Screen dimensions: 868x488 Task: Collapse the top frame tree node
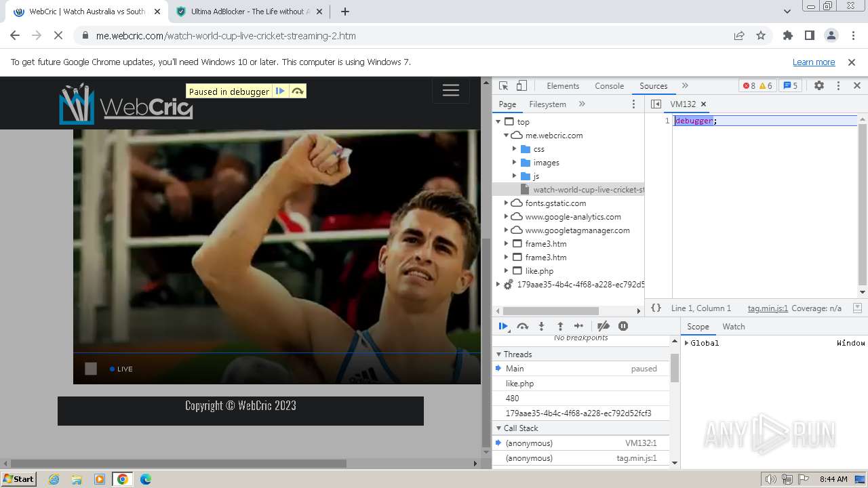(x=498, y=122)
